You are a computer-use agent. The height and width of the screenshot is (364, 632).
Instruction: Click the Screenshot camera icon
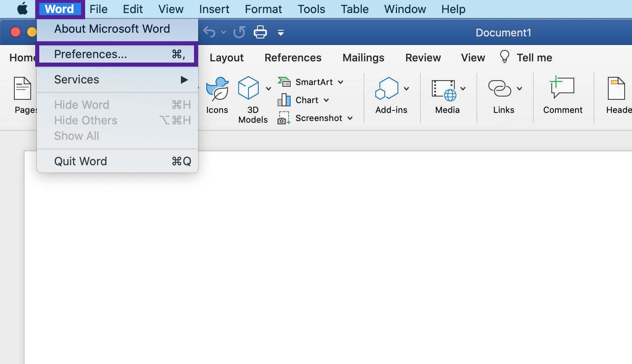point(284,118)
